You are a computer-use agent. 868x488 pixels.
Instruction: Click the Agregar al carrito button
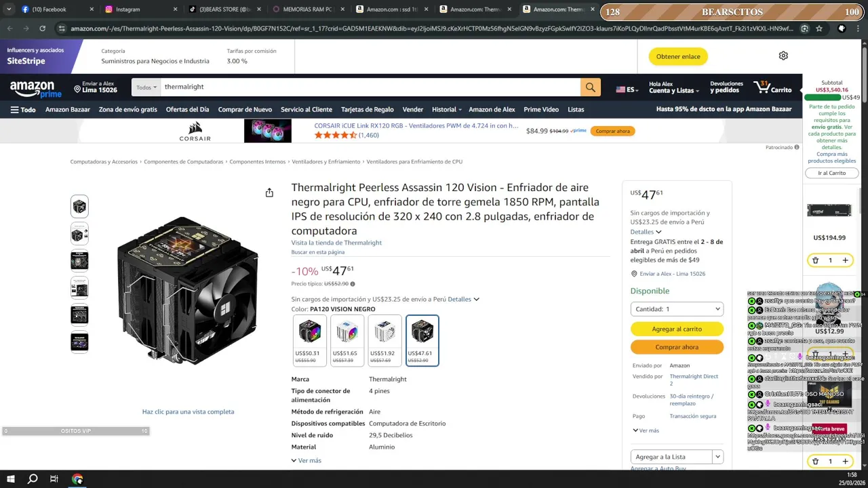677,329
